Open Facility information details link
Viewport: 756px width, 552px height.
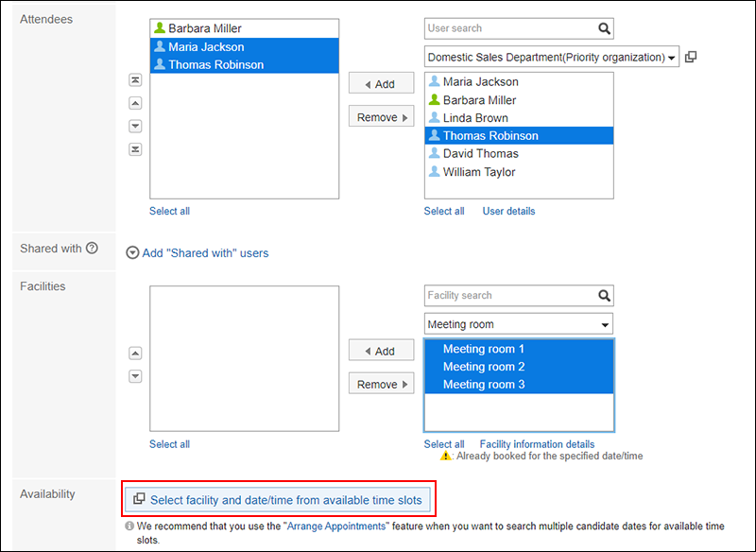[x=537, y=444]
